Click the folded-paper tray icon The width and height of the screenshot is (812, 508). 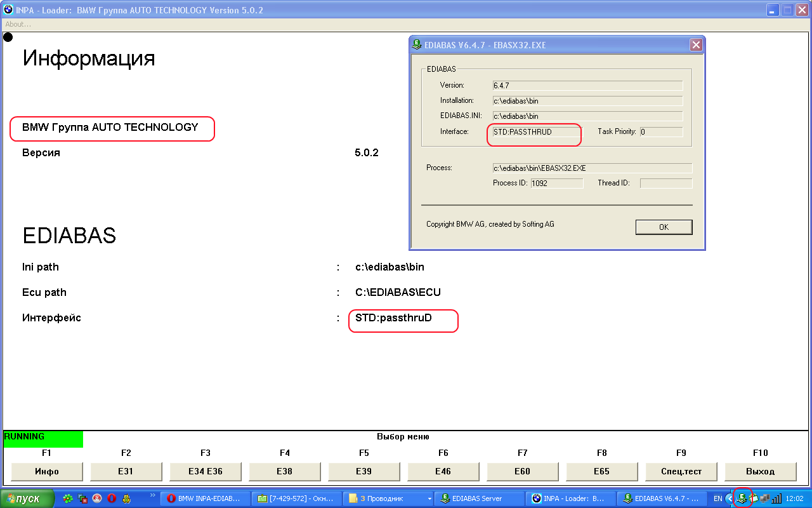754,498
